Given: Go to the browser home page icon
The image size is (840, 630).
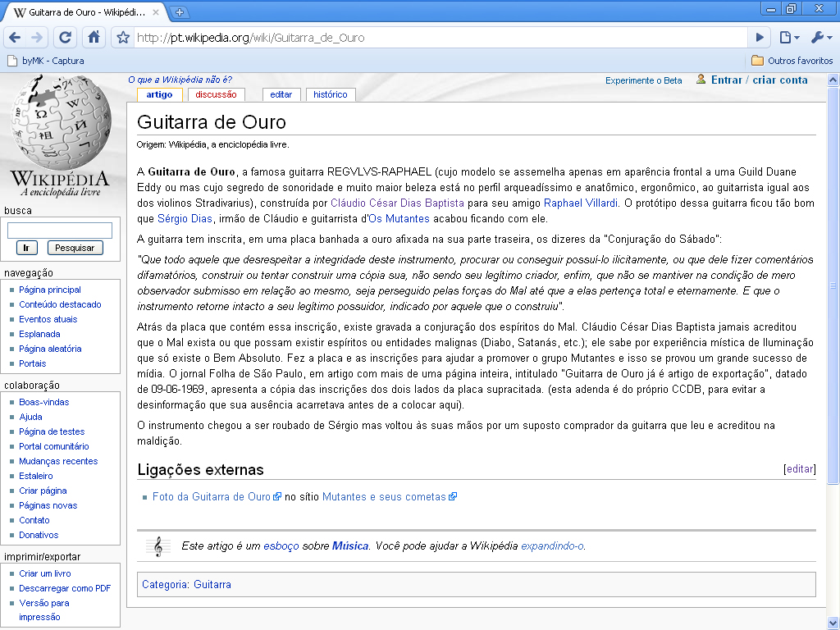Looking at the screenshot, I should point(94,38).
